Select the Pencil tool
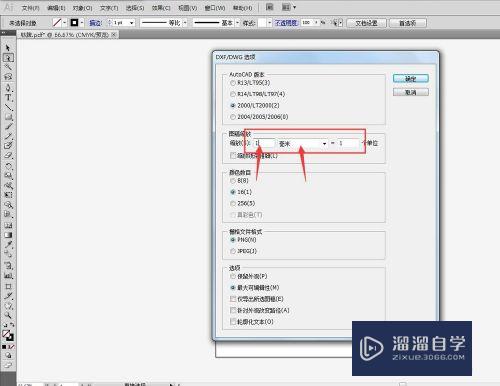Viewport: 500px width, 386px height. pos(8,136)
